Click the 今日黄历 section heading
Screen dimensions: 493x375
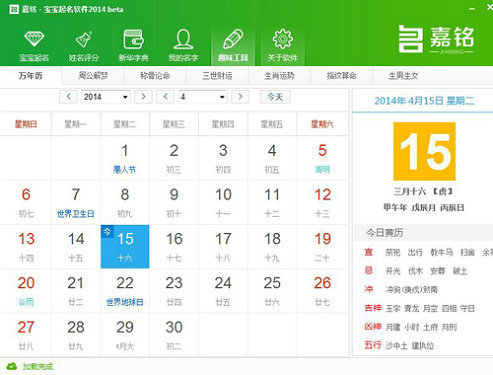coord(385,232)
